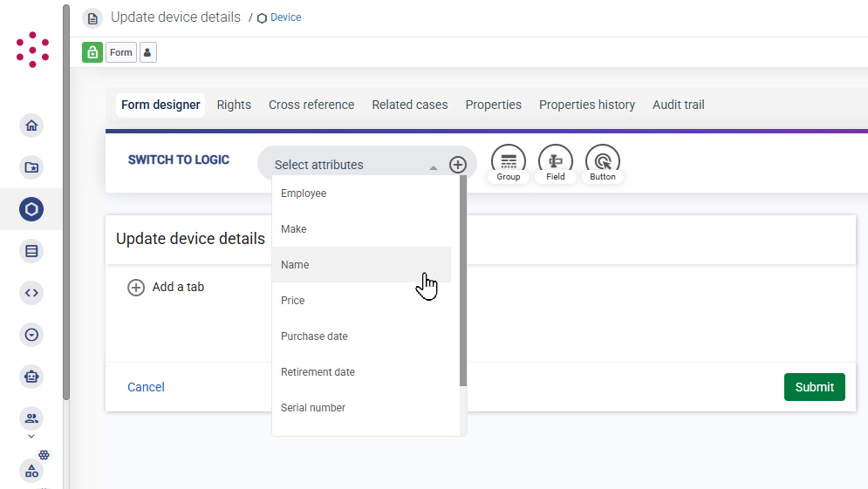Click attribute list scrollbar
Viewport: 868px width, 489px height.
coord(463,281)
